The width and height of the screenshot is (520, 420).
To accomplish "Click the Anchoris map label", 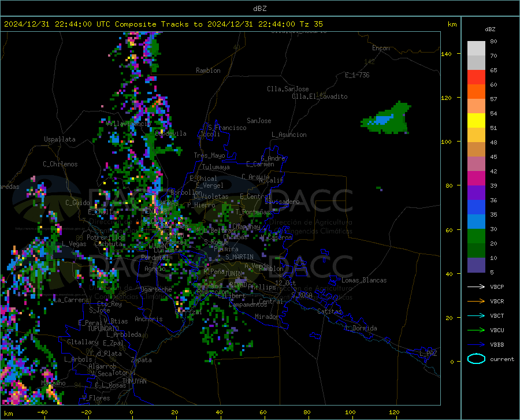I will (x=148, y=319).
